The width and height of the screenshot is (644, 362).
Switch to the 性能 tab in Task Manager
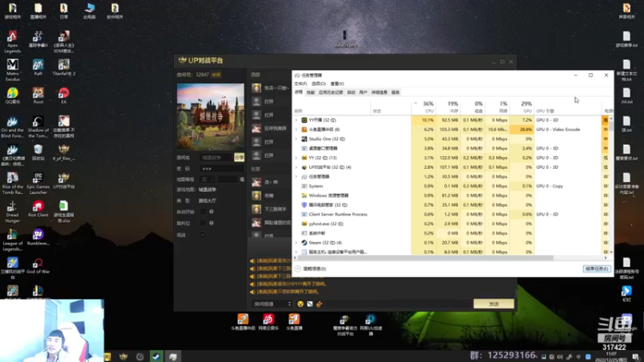pos(311,93)
